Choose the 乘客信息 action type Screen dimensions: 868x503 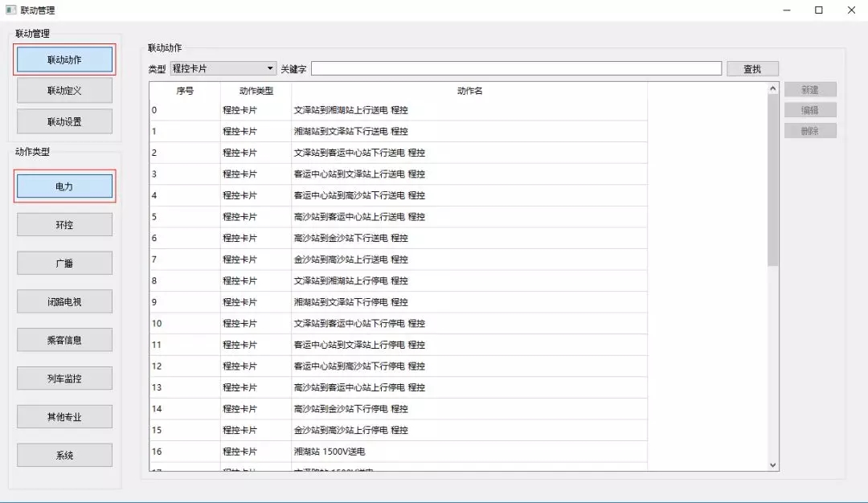(64, 341)
